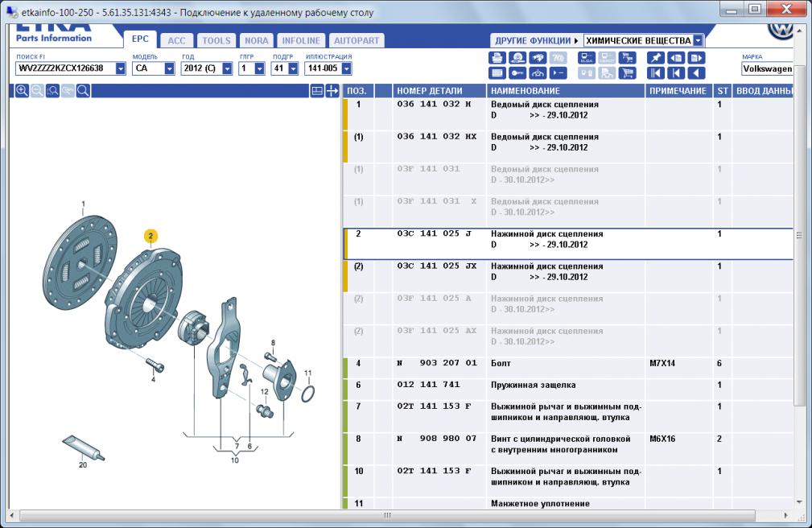Click the Номер детали column header
Screen dimensions: 812x528
439,91
